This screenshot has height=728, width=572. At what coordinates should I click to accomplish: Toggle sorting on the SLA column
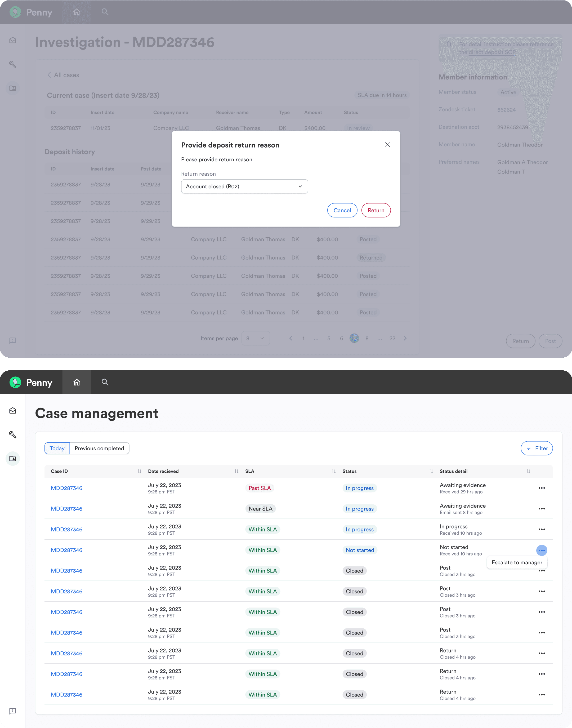coord(334,471)
